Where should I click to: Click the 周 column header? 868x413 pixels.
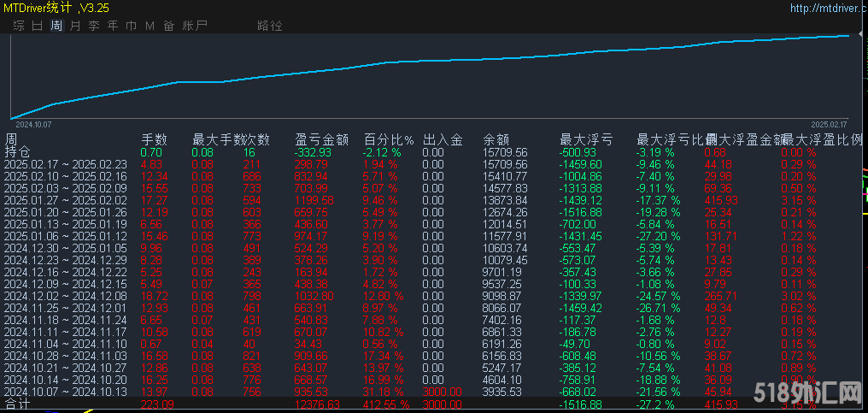[11, 139]
